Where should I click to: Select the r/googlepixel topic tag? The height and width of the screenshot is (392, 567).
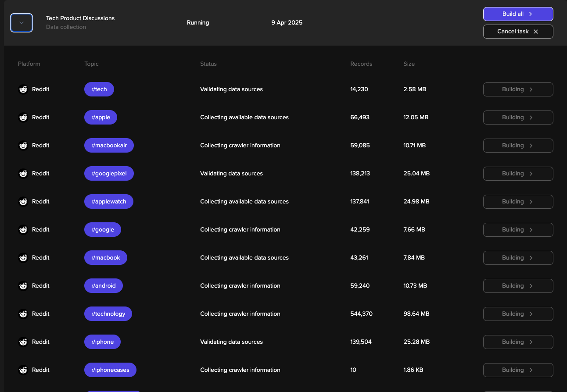click(x=109, y=174)
